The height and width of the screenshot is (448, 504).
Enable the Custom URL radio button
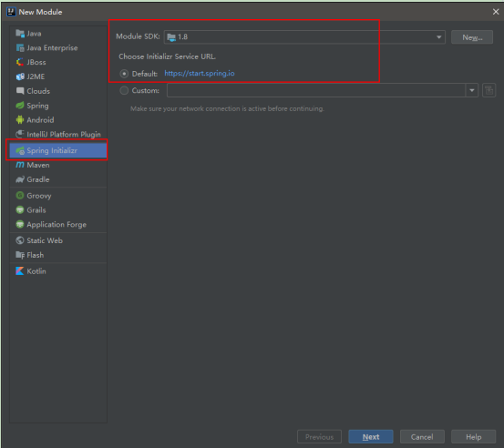[124, 90]
